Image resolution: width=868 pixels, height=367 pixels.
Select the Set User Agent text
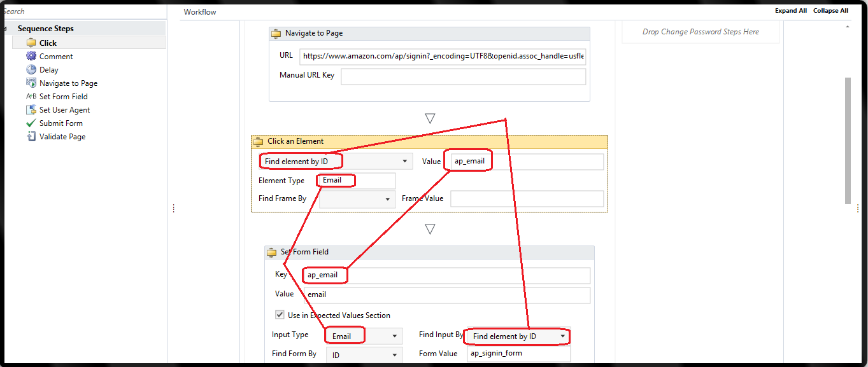click(x=65, y=110)
